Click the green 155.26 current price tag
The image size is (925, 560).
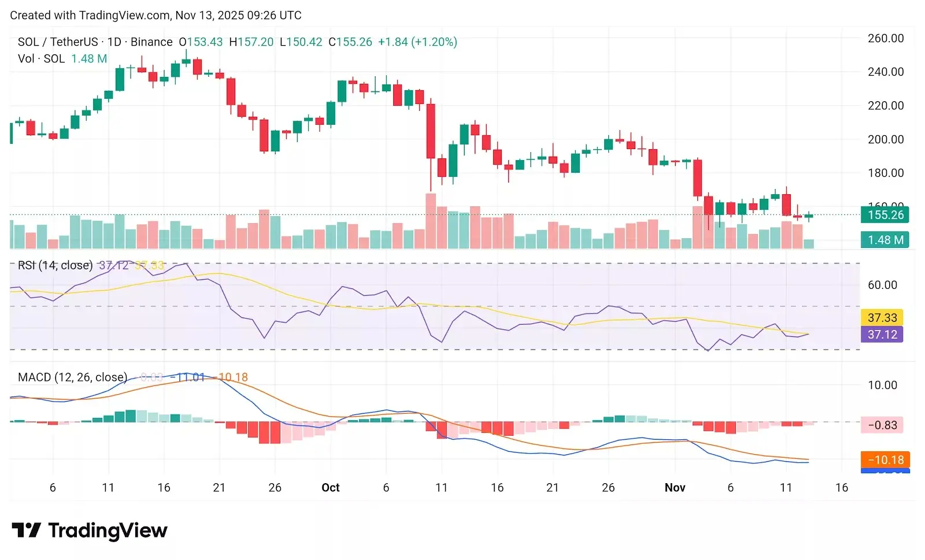(885, 215)
